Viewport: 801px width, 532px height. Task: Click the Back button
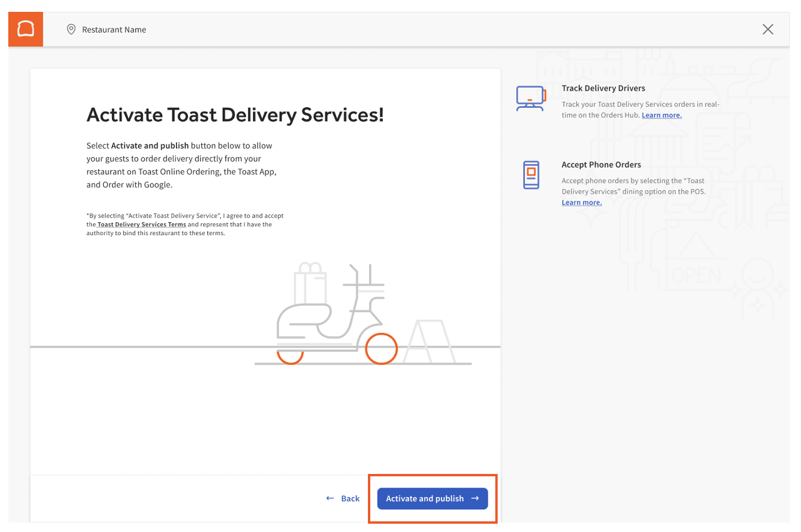pyautogui.click(x=350, y=498)
